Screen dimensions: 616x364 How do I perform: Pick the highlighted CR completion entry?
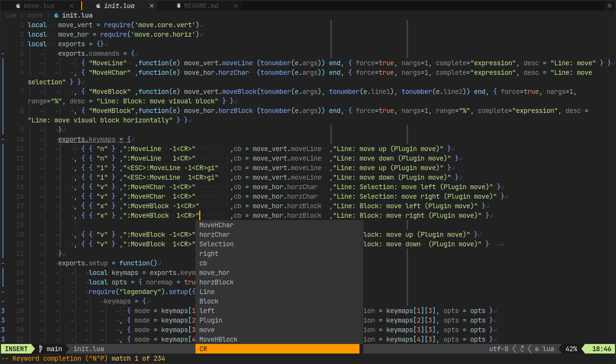277,349
